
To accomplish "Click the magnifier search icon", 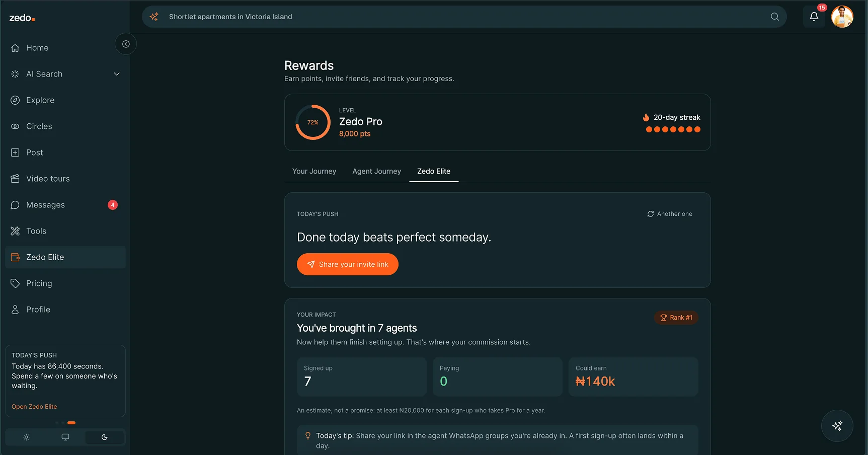I will [775, 17].
